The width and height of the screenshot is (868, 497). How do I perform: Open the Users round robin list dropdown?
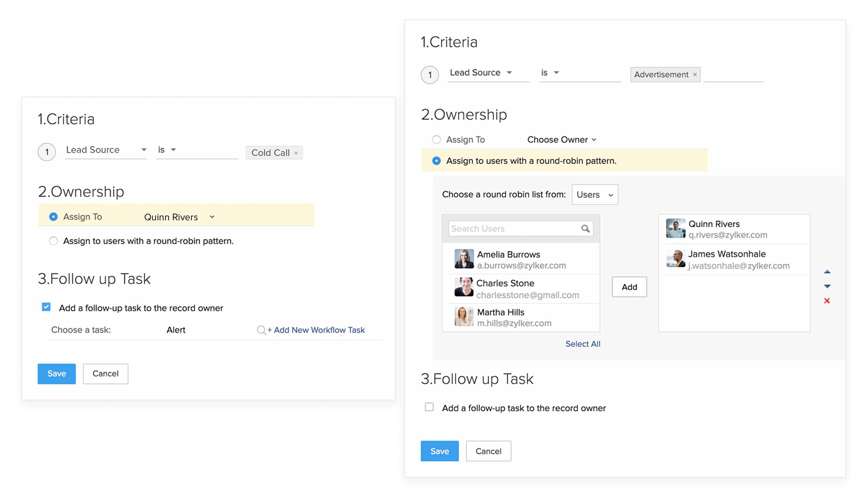(x=595, y=194)
